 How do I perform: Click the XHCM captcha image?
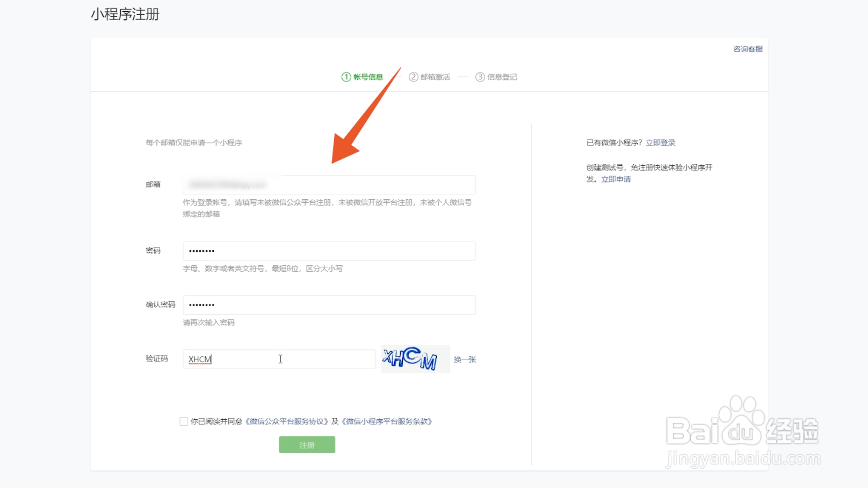[415, 359]
